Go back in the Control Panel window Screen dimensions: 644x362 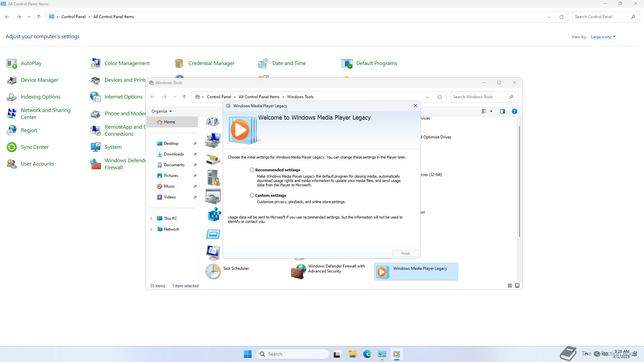point(7,17)
